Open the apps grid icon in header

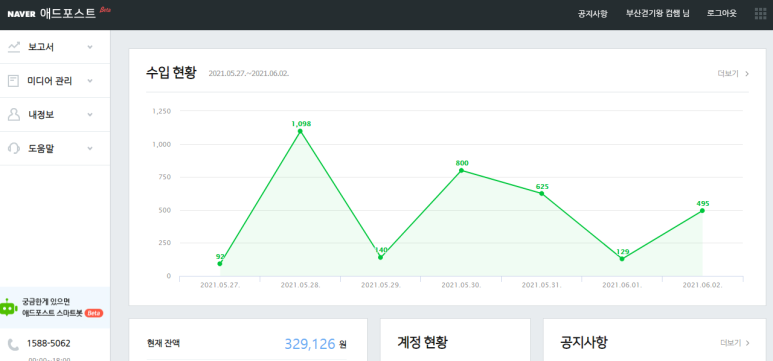coord(760,13)
